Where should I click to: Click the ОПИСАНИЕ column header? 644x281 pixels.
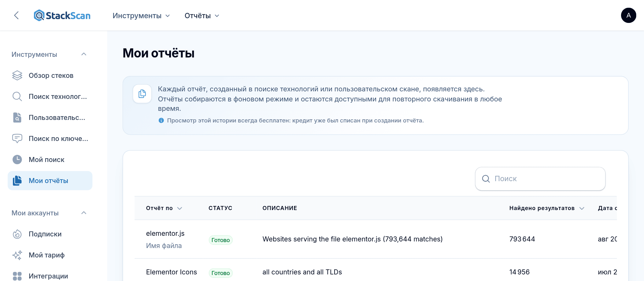coord(280,208)
